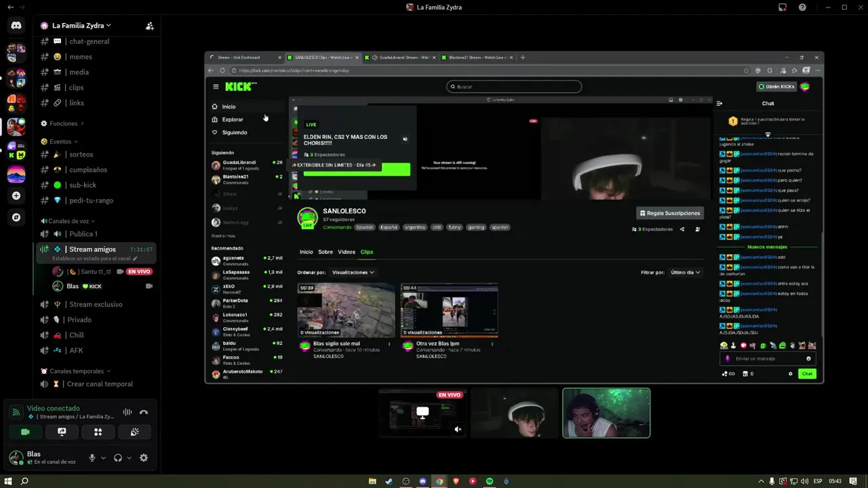Switch to GuadaLibrandi browser tab
This screenshot has width=868, height=488.
click(x=400, y=58)
